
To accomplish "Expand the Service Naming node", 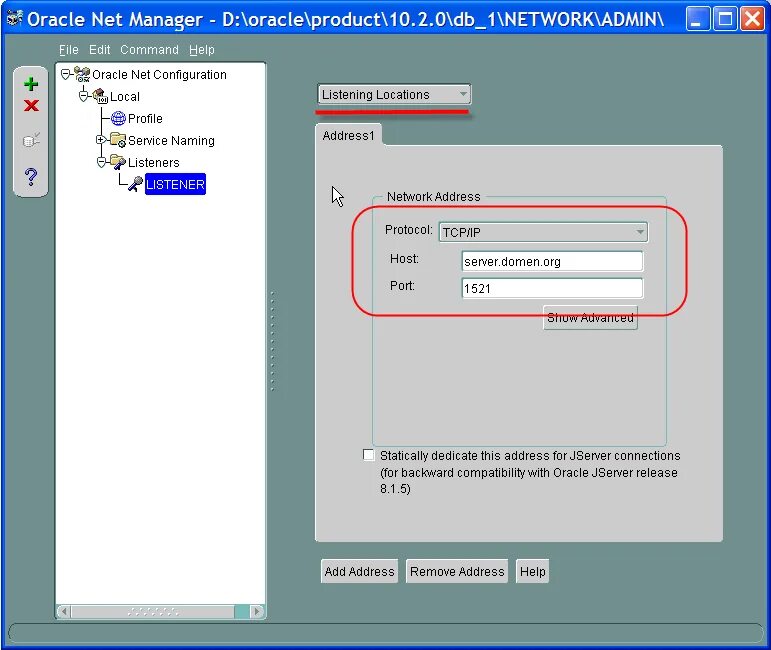I will tap(101, 140).
